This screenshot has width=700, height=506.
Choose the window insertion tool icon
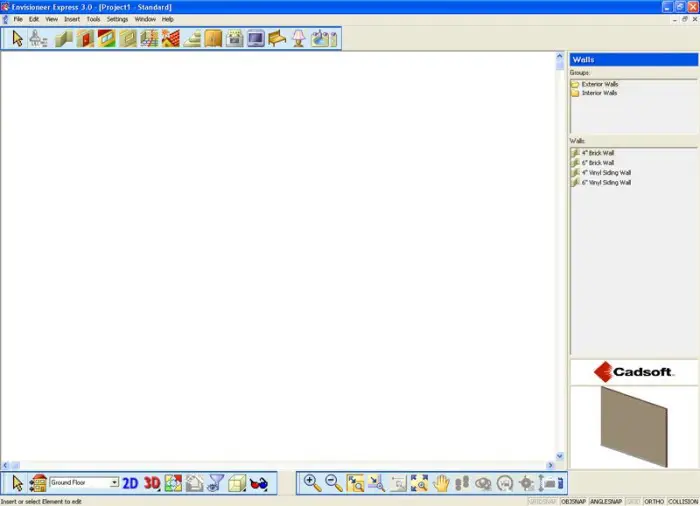click(106, 39)
